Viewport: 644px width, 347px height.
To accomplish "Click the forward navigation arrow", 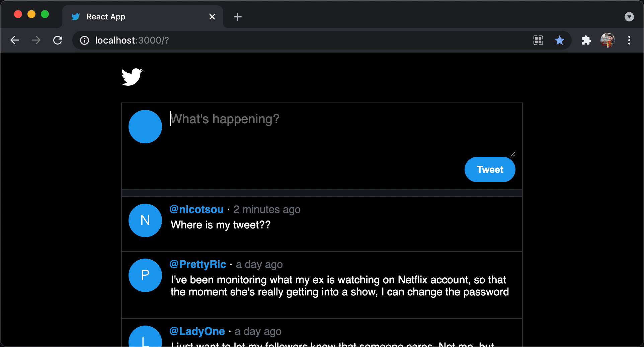I will click(x=36, y=40).
